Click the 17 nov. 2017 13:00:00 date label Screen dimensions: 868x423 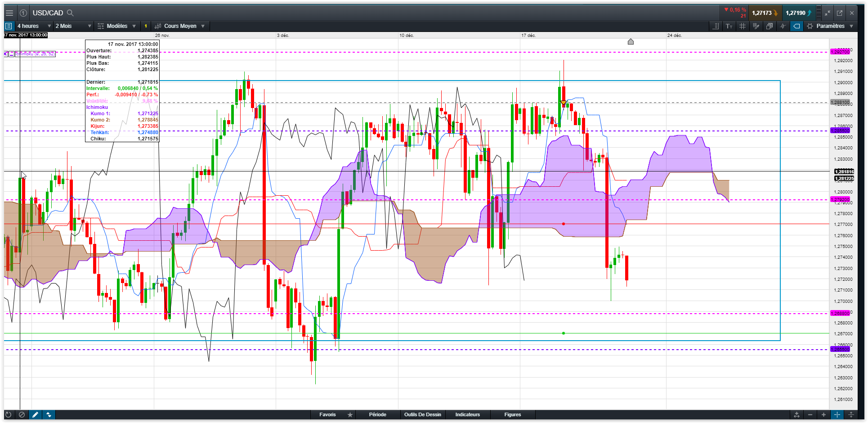[26, 35]
